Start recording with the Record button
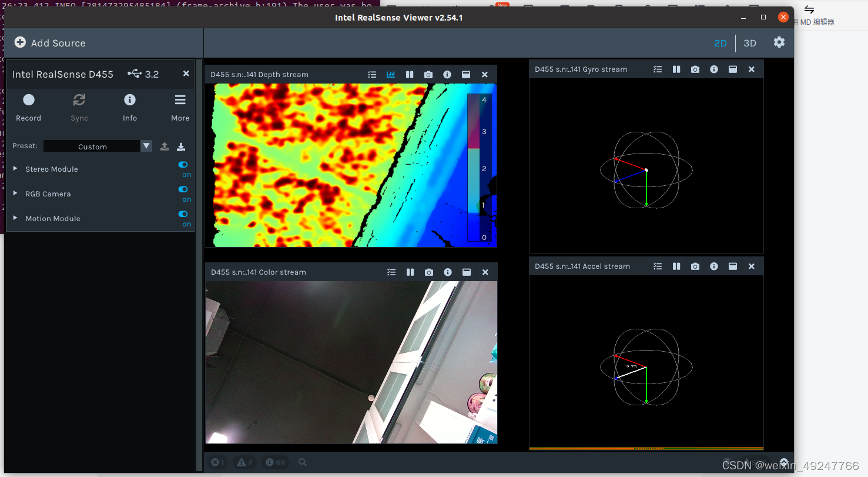 click(28, 107)
